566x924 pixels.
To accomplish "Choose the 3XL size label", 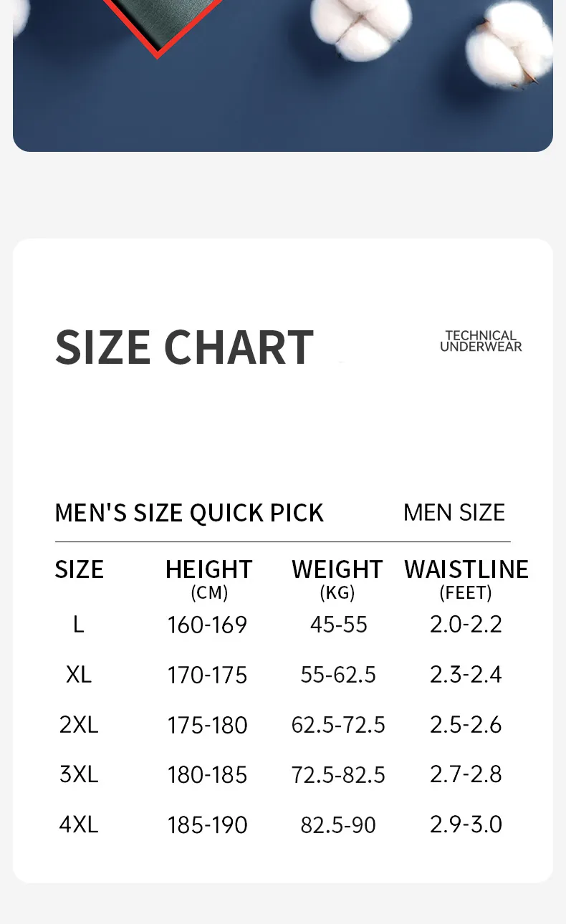I will (79, 774).
